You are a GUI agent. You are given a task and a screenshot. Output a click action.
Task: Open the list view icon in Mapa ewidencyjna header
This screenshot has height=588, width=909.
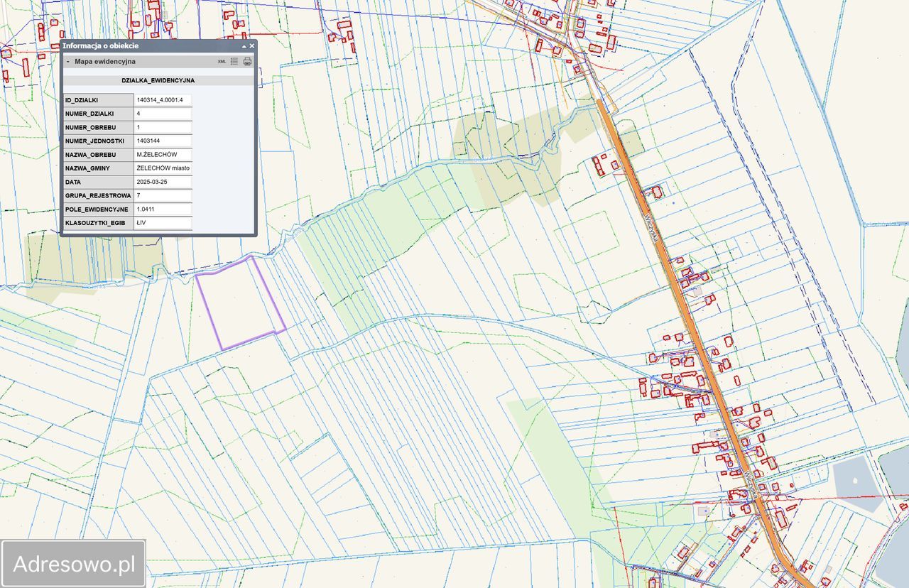tap(234, 62)
